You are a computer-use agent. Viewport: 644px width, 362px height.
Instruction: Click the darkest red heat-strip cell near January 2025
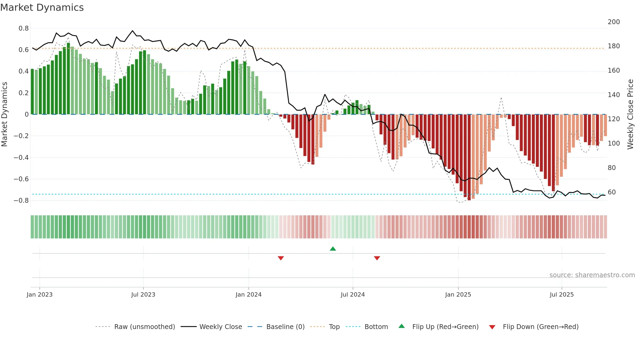pos(469,227)
